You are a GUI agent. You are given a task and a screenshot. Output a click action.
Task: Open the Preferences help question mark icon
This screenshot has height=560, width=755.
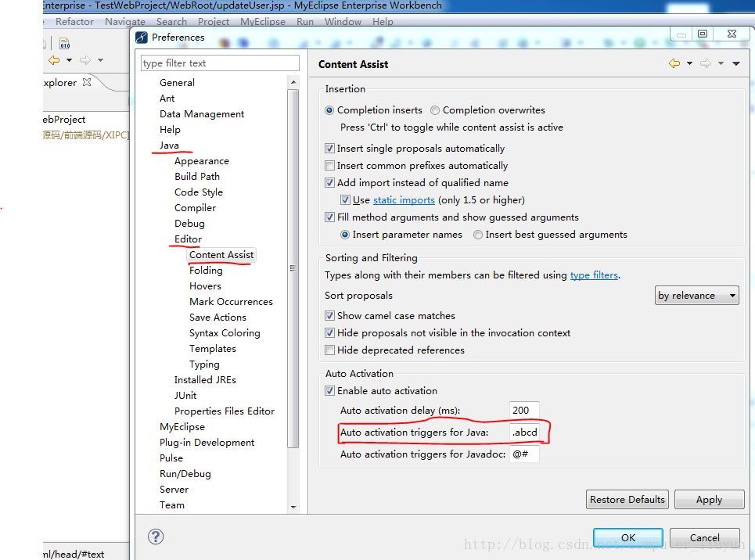point(156,537)
